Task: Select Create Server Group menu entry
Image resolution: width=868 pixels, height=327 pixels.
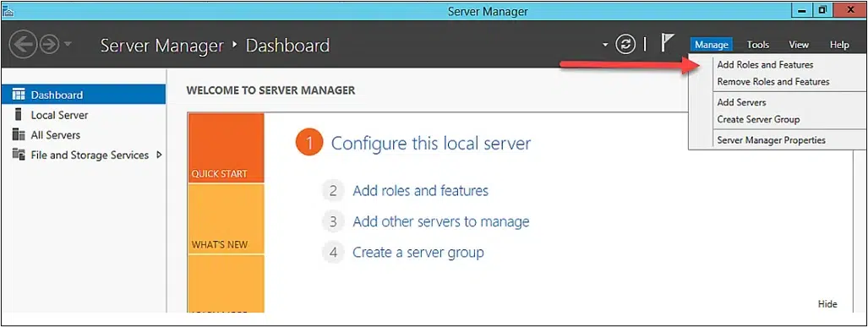Action: (758, 119)
